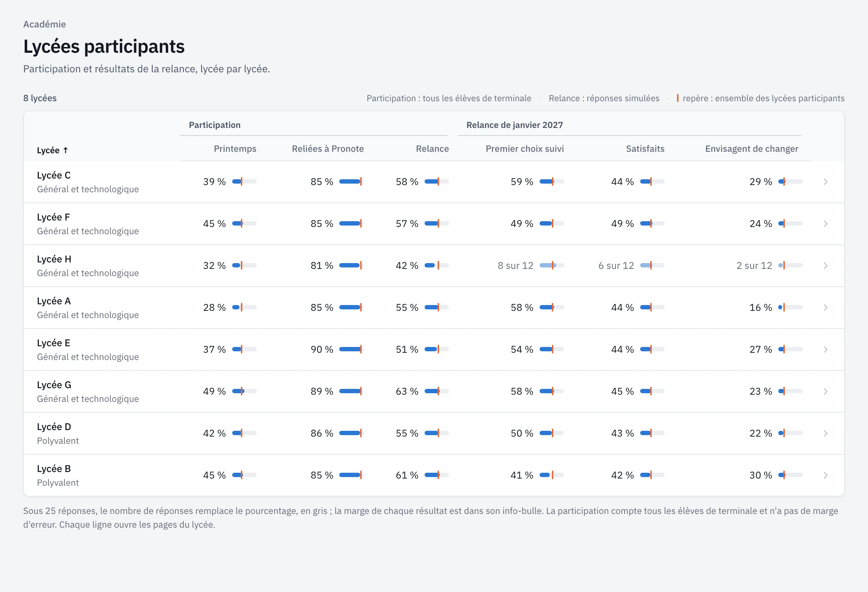The height and width of the screenshot is (592, 868).
Task: Click the Participation group header
Action: (214, 125)
